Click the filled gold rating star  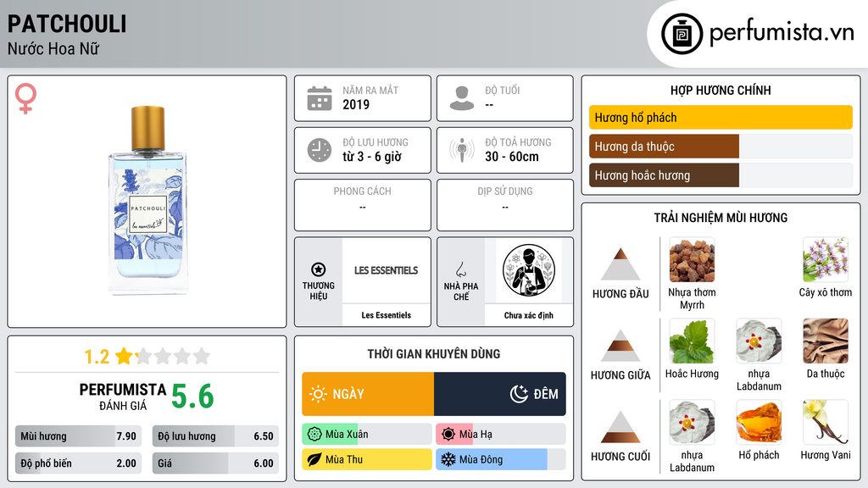point(124,356)
